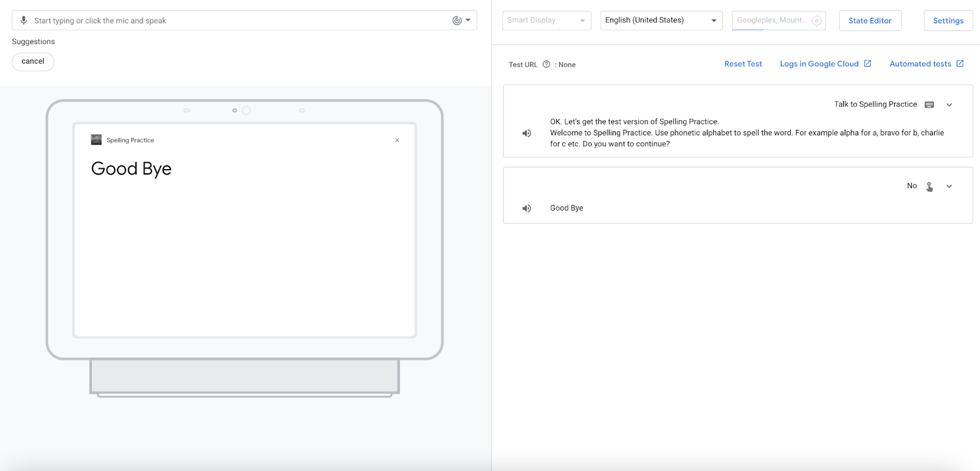Play audio for the Good Bye response
The height and width of the screenshot is (471, 980).
pyautogui.click(x=527, y=208)
